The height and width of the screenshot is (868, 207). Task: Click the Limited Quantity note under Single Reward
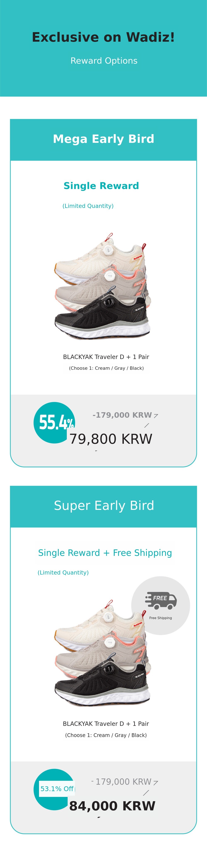pos(88,206)
